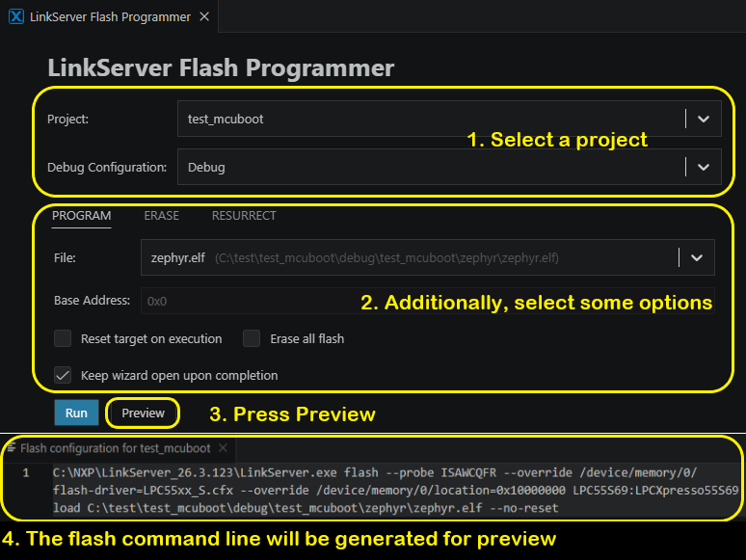
Task: Select the Flash configuration for test_mcuboot tab
Action: [115, 448]
